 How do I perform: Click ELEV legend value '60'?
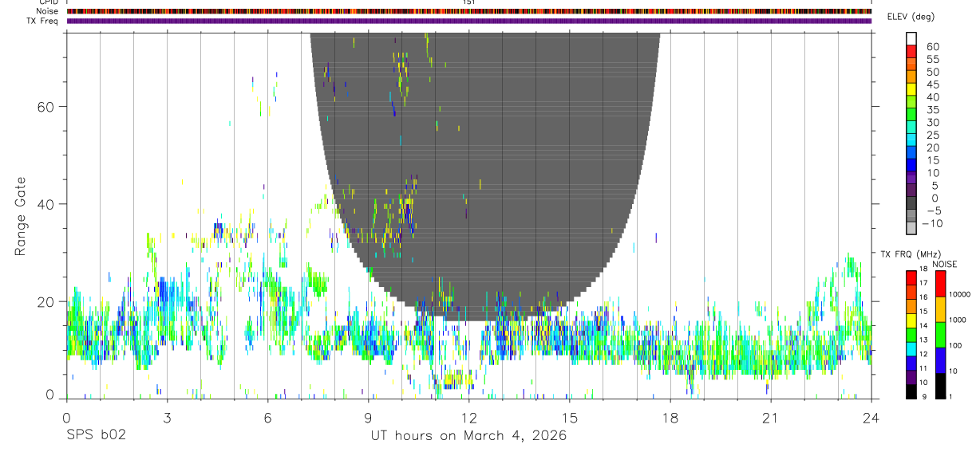pos(932,47)
